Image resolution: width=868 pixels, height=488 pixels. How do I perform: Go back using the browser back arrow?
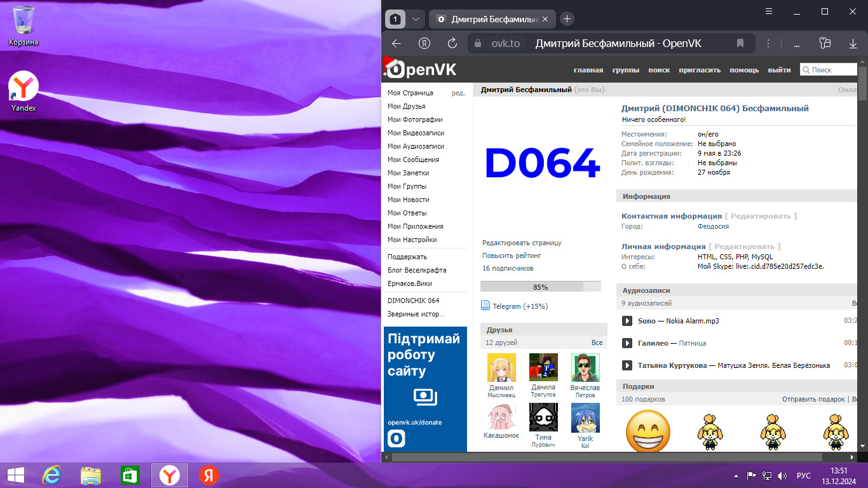click(397, 43)
